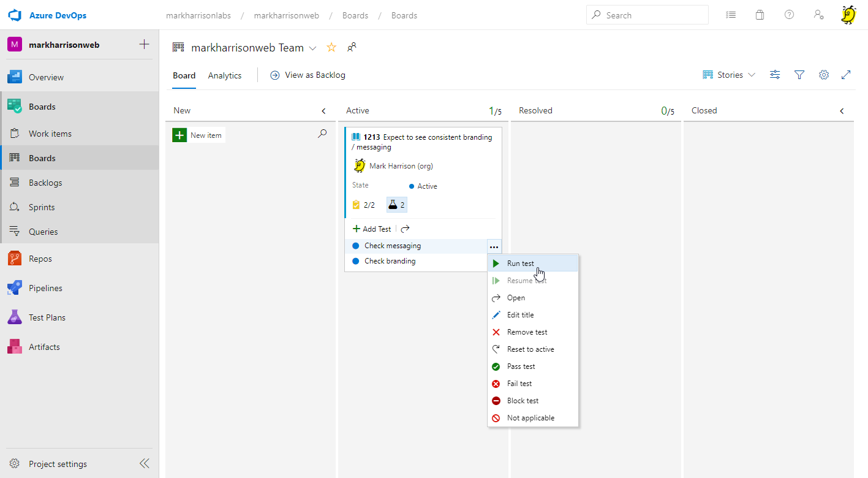868x478 pixels.
Task: Click View as Backlog link
Action: click(x=308, y=75)
